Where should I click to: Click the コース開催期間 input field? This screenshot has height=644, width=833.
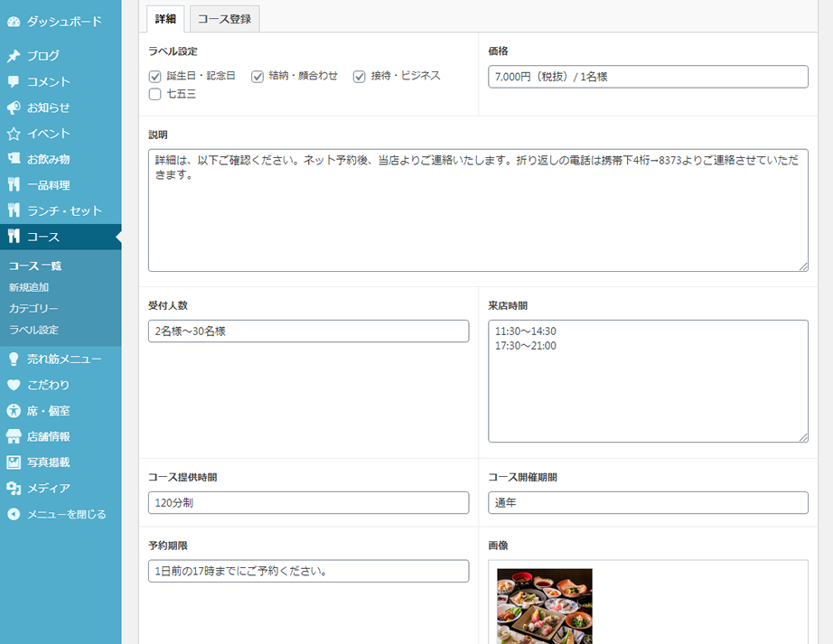[x=648, y=503]
